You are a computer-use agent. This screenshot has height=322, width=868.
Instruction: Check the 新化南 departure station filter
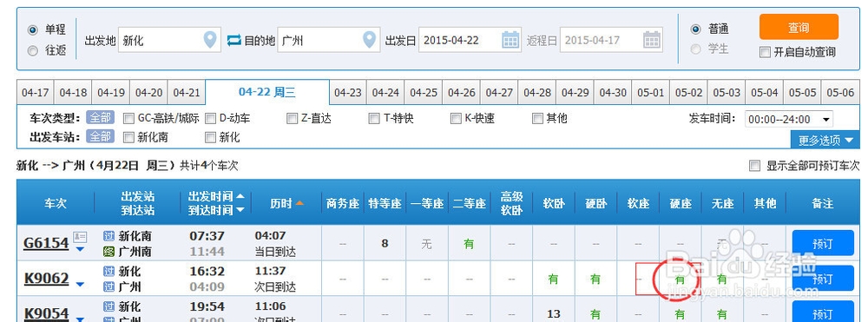[x=128, y=137]
